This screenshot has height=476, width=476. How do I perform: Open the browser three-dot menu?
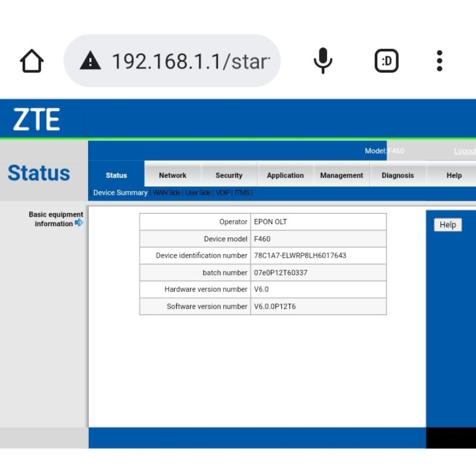click(439, 61)
